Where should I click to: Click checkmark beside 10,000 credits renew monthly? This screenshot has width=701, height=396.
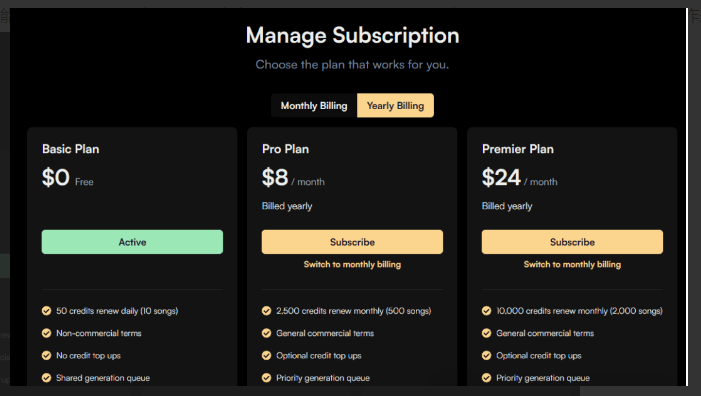[x=486, y=311]
